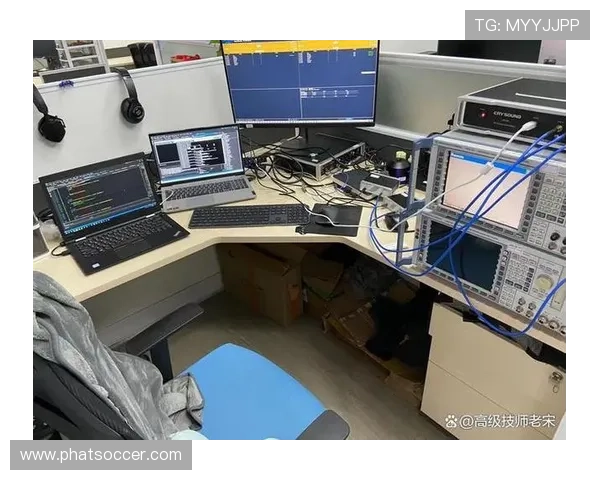This screenshot has height=480, width=600.
Task: Click the black ThinkPad laptop screen
Action: [x=98, y=193]
